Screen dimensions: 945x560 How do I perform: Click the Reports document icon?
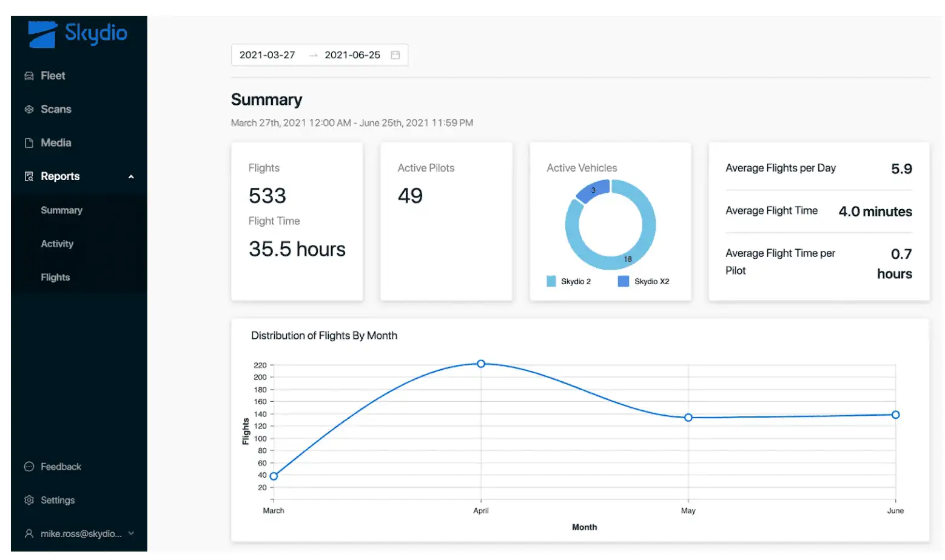coord(29,176)
